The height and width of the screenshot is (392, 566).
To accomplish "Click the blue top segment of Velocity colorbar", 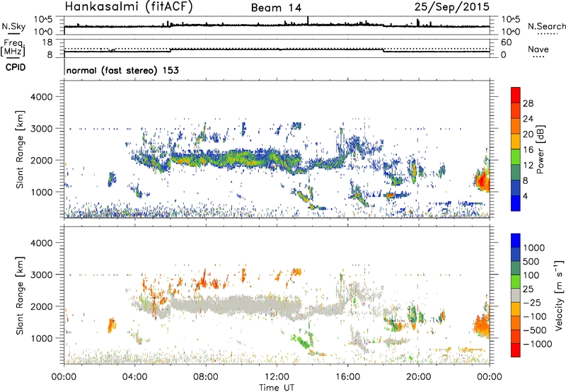I will pyautogui.click(x=516, y=241).
